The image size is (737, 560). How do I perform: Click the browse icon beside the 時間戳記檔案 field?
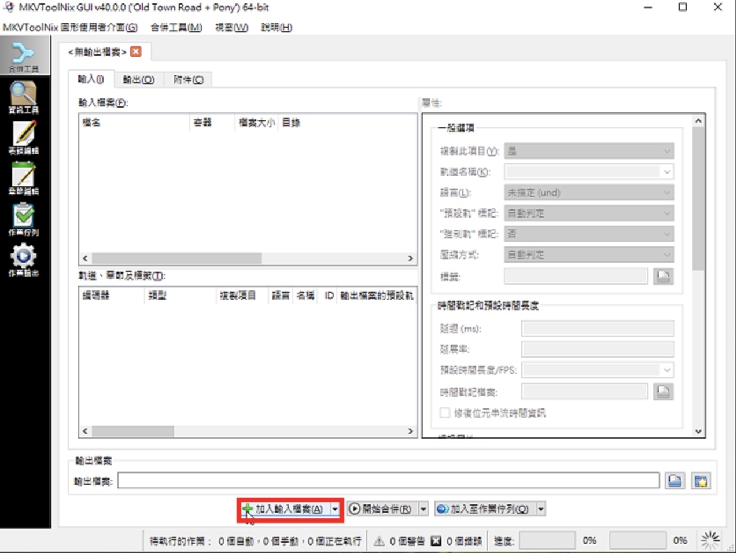(663, 392)
